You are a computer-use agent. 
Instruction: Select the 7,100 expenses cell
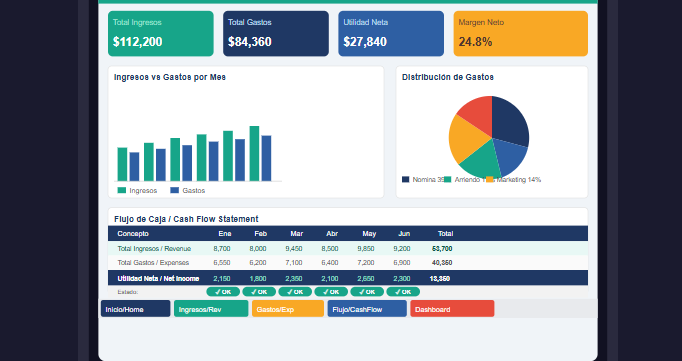coord(294,263)
